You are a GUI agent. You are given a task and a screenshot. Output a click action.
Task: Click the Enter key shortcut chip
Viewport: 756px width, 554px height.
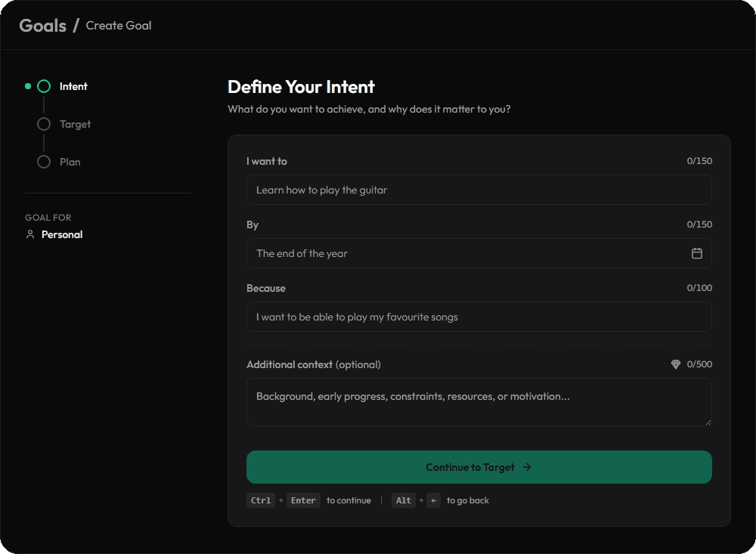(x=303, y=500)
